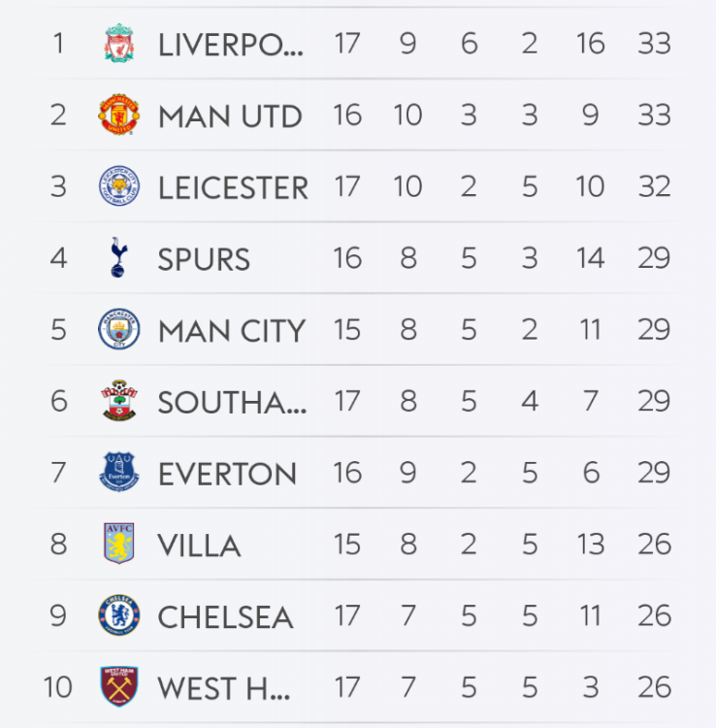Click the West Ham club crest
The height and width of the screenshot is (728, 716).
tap(118, 687)
